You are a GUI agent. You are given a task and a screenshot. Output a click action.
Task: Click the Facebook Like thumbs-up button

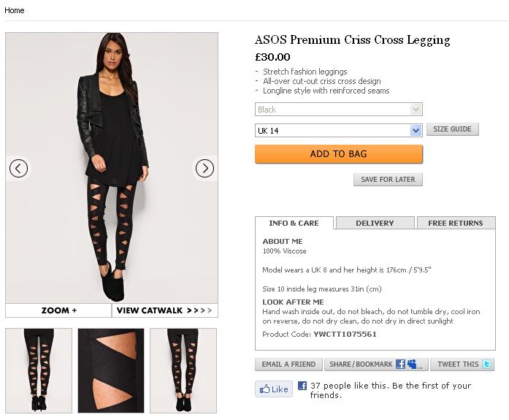tap(274, 389)
